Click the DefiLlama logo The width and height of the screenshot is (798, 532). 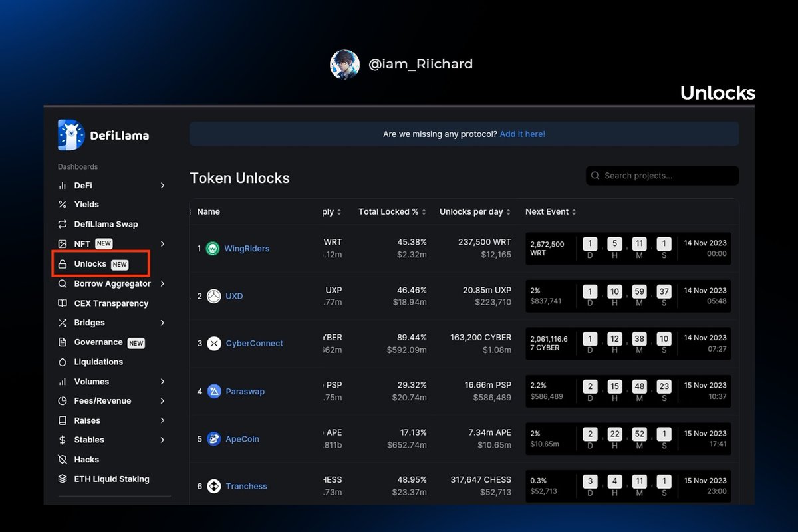tap(103, 136)
